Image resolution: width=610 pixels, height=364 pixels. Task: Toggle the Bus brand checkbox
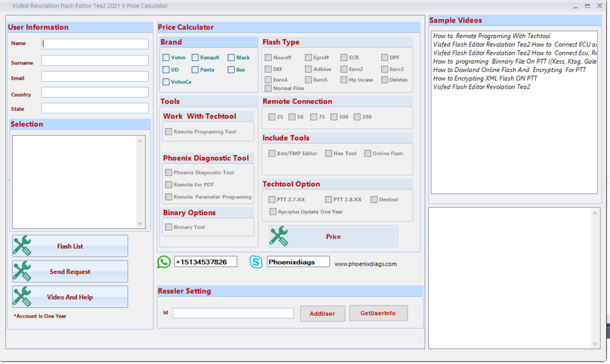pyautogui.click(x=231, y=70)
